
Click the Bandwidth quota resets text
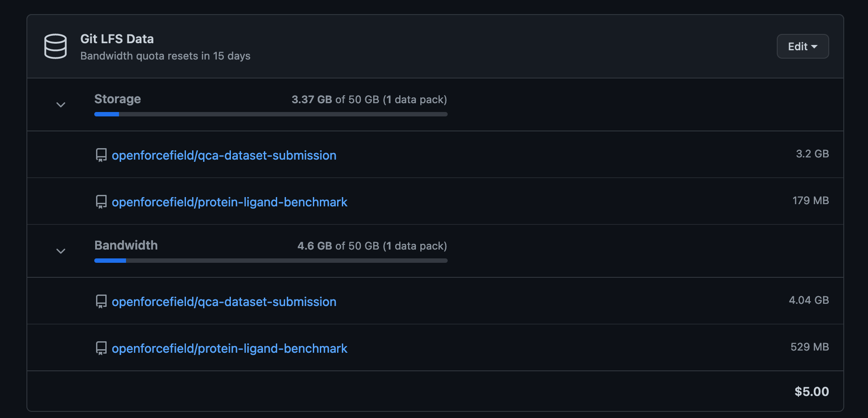tap(165, 56)
